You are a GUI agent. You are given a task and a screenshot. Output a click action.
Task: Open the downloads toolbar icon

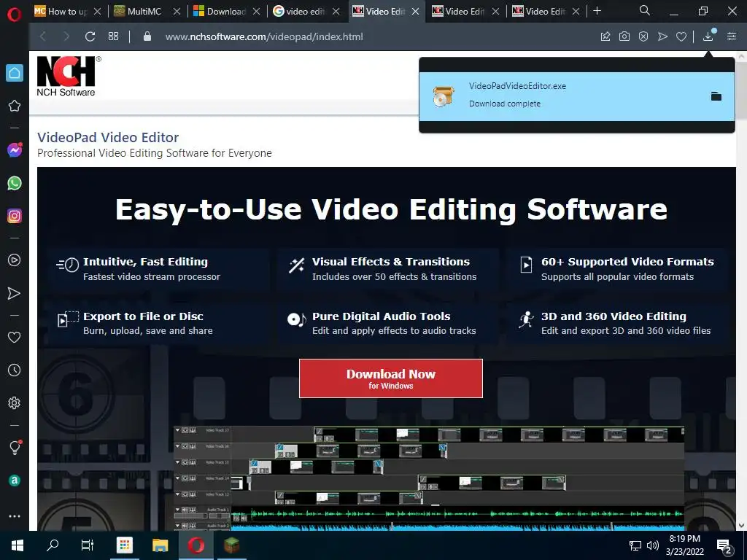click(708, 36)
